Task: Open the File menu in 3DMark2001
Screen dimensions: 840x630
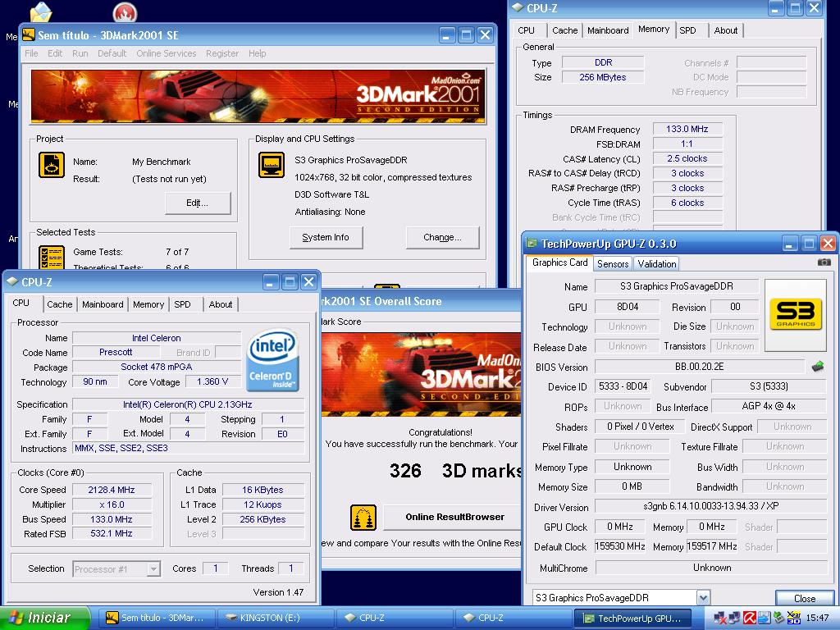Action: [32, 53]
